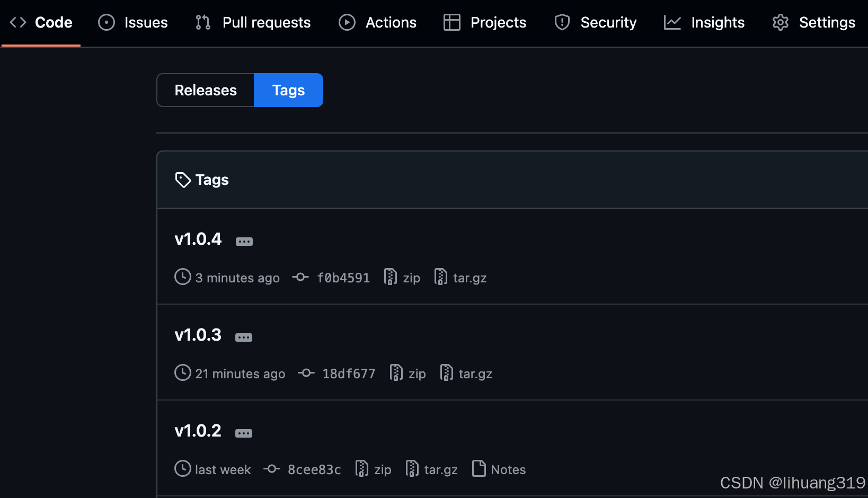
Task: Open commit f0b4591 link
Action: [343, 277]
